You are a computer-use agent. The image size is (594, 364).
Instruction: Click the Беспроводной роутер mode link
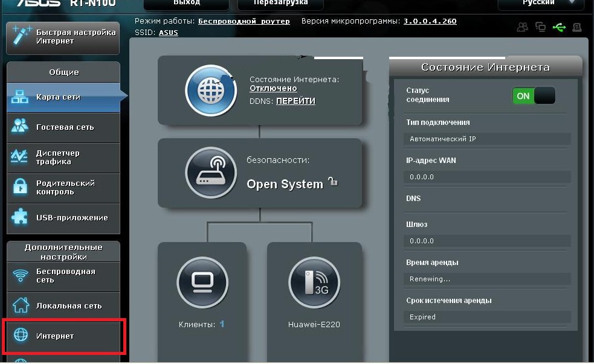pyautogui.click(x=244, y=21)
